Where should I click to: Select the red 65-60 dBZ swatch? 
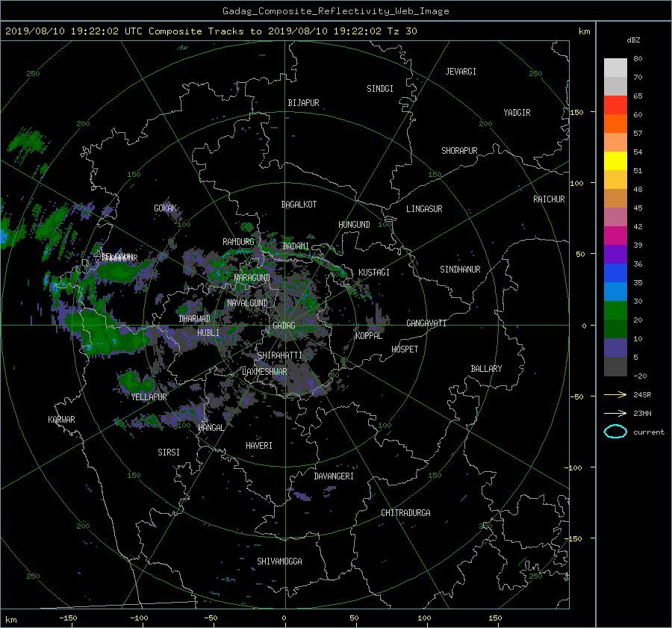click(615, 105)
